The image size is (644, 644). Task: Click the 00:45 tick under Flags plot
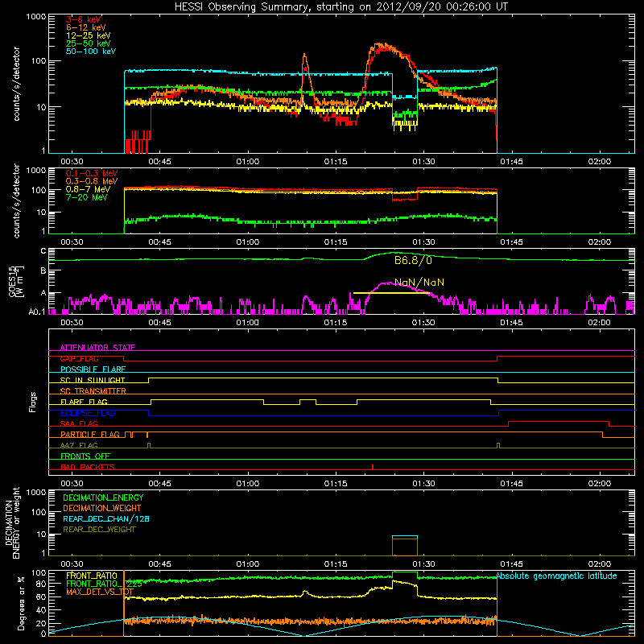[x=159, y=484]
